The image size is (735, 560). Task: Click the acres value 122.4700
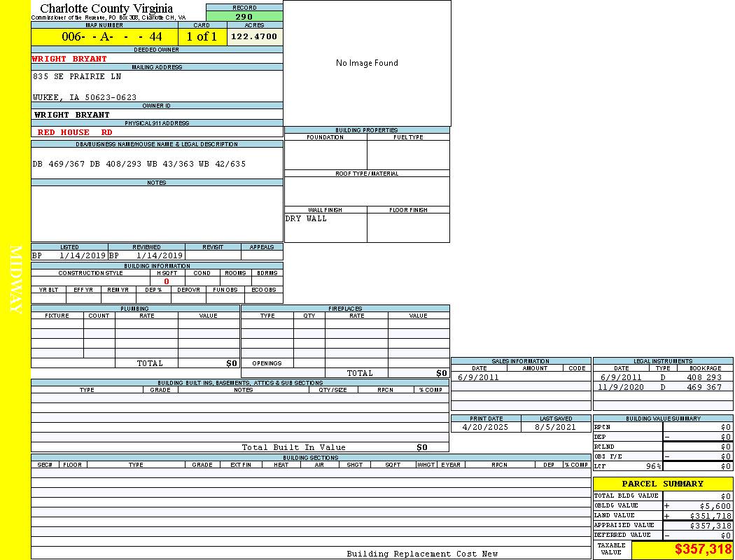coord(254,36)
